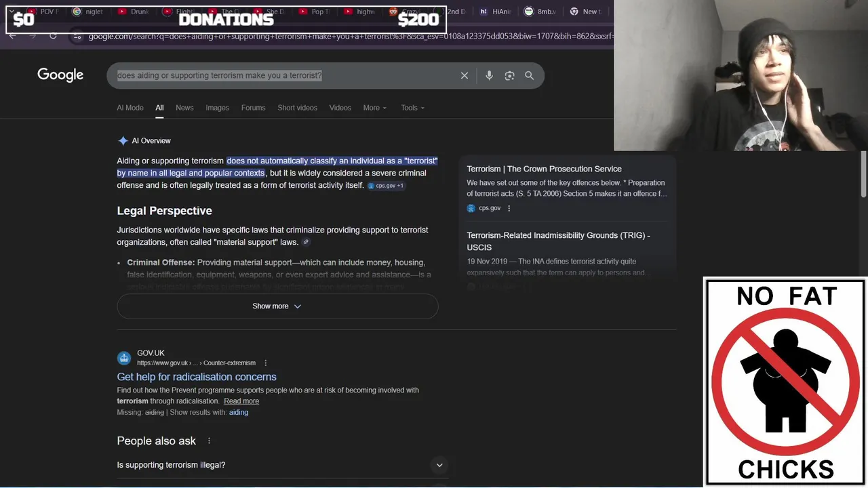Open Videos results tab
Screen dimensions: 868x488
pos(340,108)
